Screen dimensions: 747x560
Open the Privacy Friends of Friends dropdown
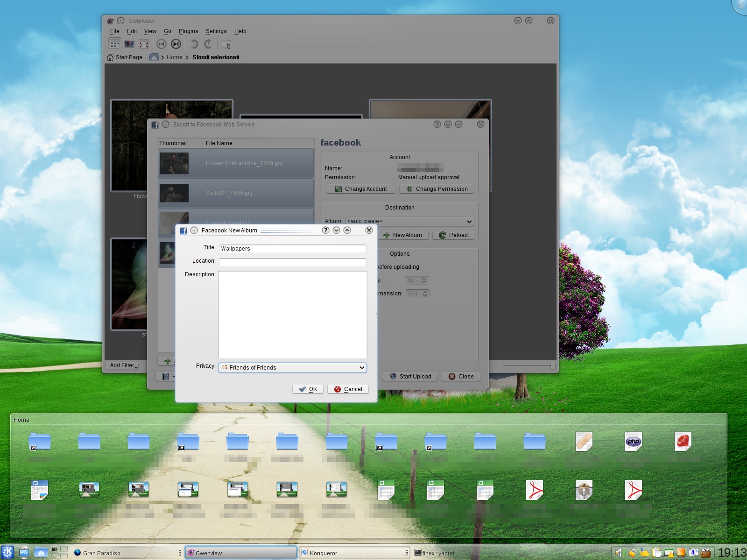[x=293, y=368]
